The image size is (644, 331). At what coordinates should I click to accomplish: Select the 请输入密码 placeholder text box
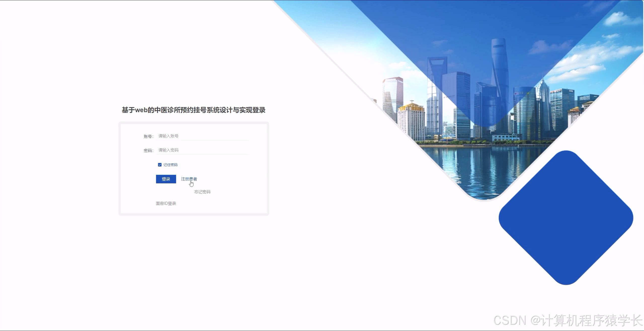[203, 150]
